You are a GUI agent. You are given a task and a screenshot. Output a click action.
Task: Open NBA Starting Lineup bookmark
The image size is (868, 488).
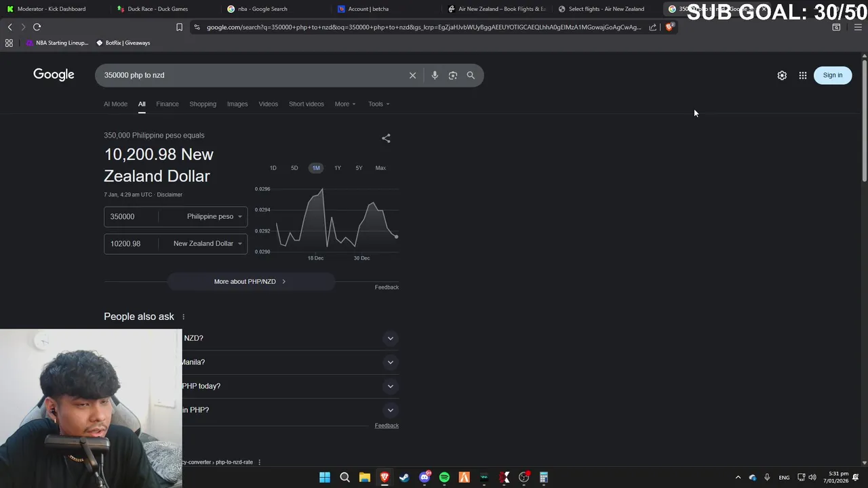click(58, 43)
